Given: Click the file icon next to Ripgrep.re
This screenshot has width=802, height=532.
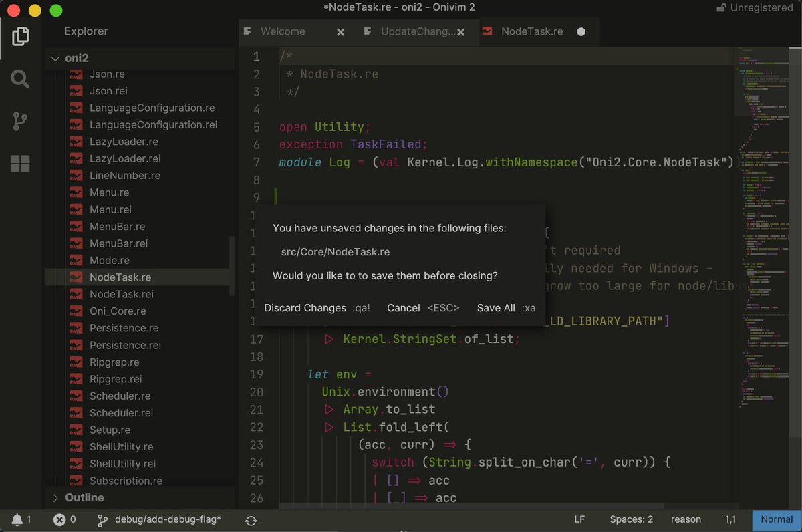Looking at the screenshot, I should pos(77,362).
